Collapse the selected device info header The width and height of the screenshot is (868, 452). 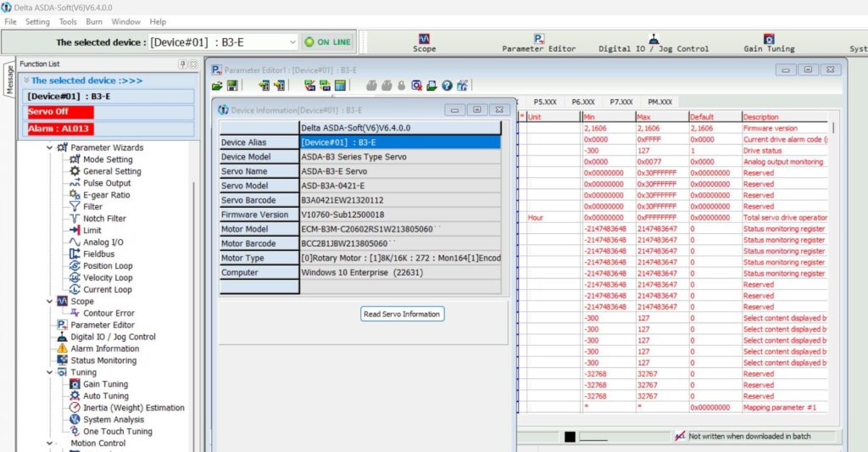coord(26,81)
